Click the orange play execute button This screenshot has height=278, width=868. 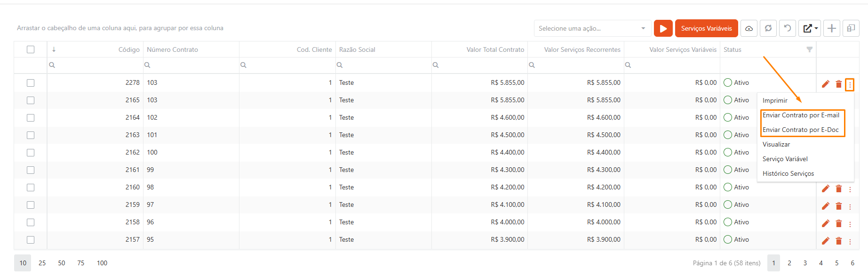point(663,28)
